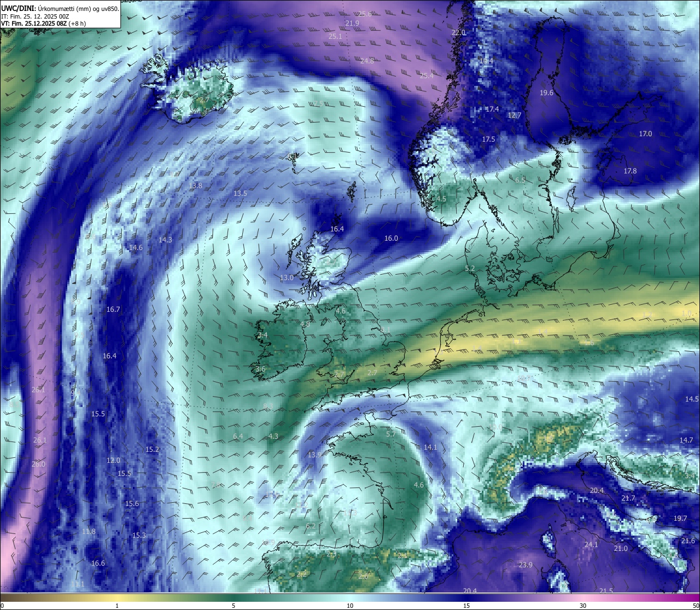Click the '10' tick on the colour scale
Image resolution: width=700 pixels, height=610 pixels.
[350, 606]
